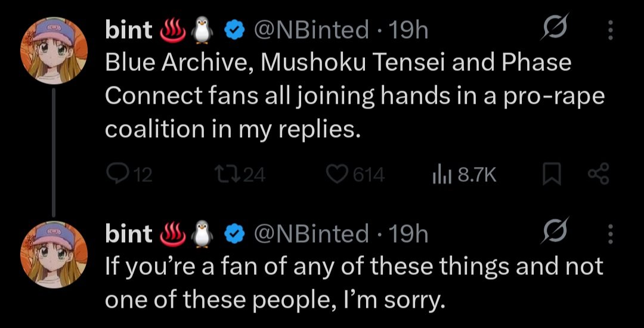Repost the tweet with 24 reposts
The image size is (644, 328).
tap(225, 174)
